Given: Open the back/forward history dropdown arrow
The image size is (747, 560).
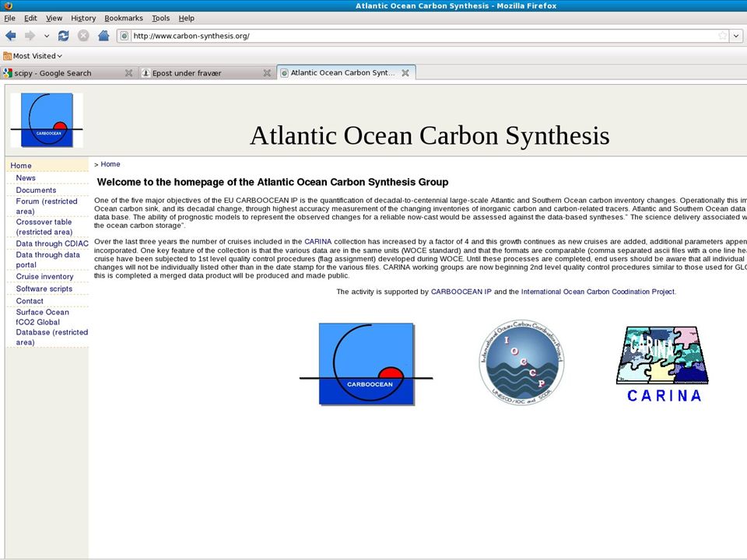Looking at the screenshot, I should [46, 36].
